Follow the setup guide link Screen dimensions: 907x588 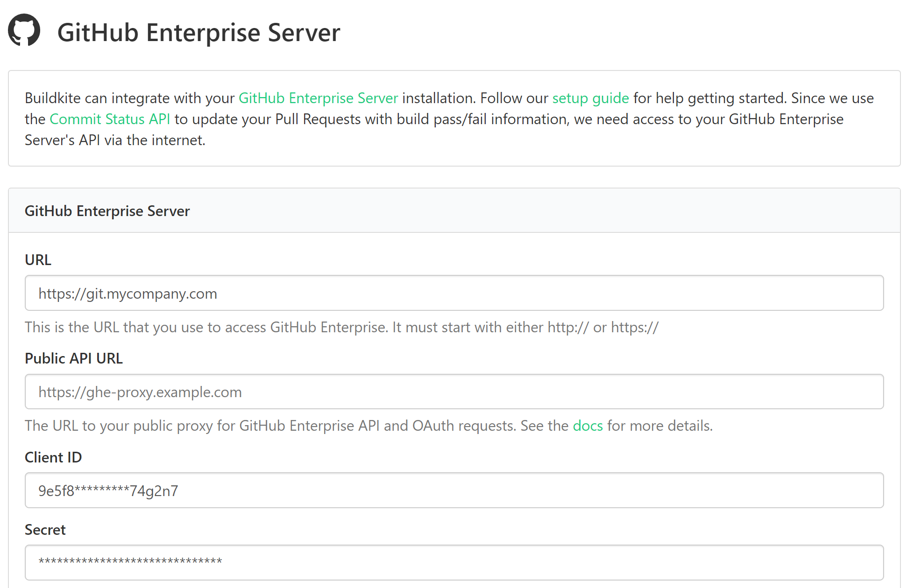[590, 98]
